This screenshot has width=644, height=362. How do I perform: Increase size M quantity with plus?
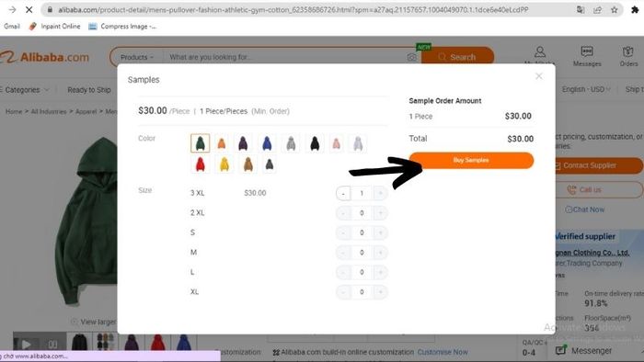[380, 252]
